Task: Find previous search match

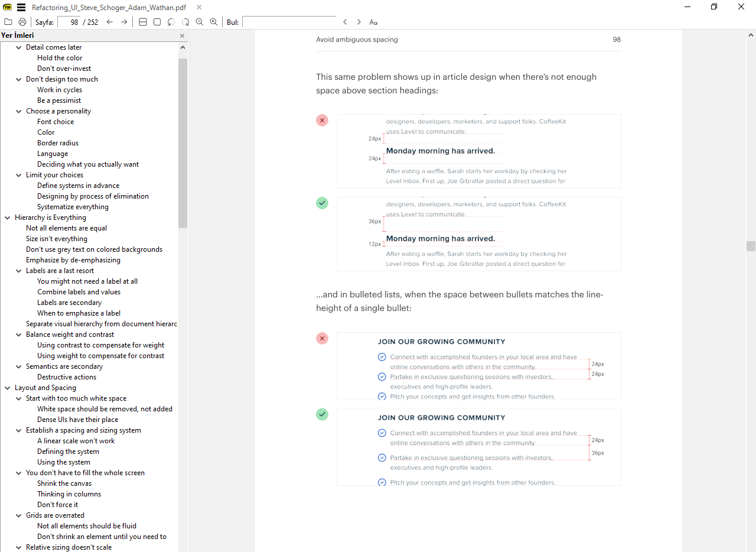Action: coord(345,22)
